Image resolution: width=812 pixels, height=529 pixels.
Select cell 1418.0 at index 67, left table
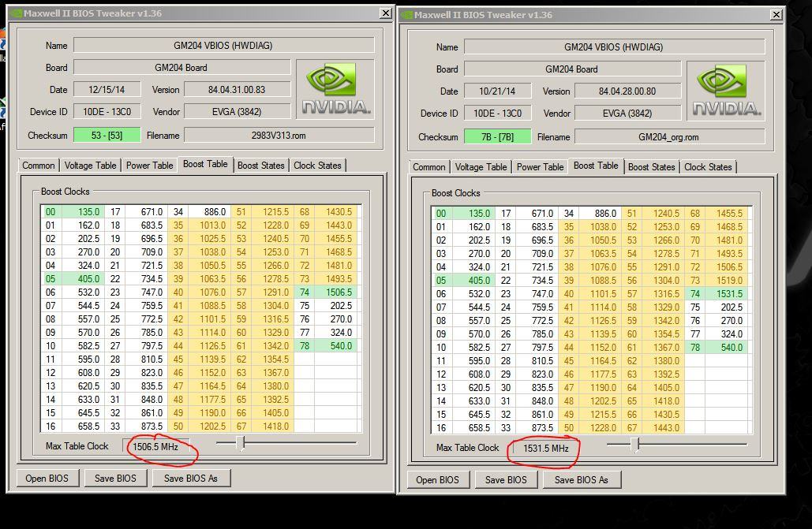[x=272, y=426]
